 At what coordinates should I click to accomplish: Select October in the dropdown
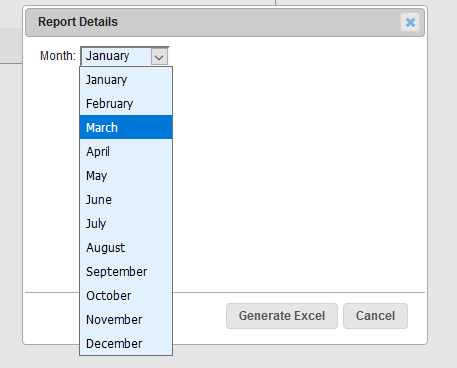(x=126, y=296)
